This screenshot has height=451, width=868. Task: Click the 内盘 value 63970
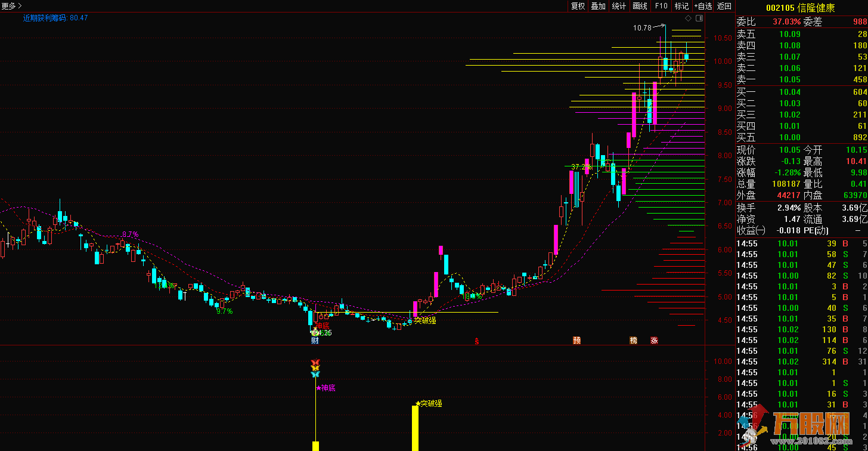point(855,195)
